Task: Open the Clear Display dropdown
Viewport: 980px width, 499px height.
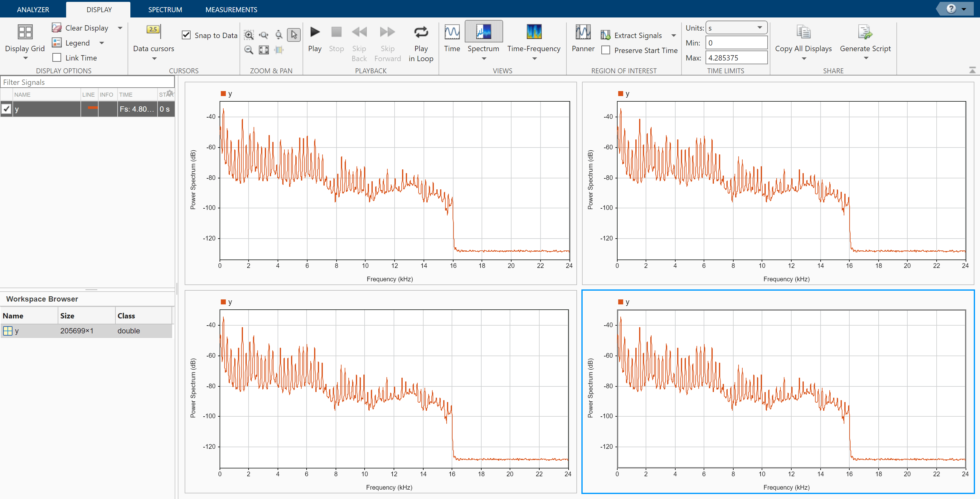Action: click(x=119, y=27)
